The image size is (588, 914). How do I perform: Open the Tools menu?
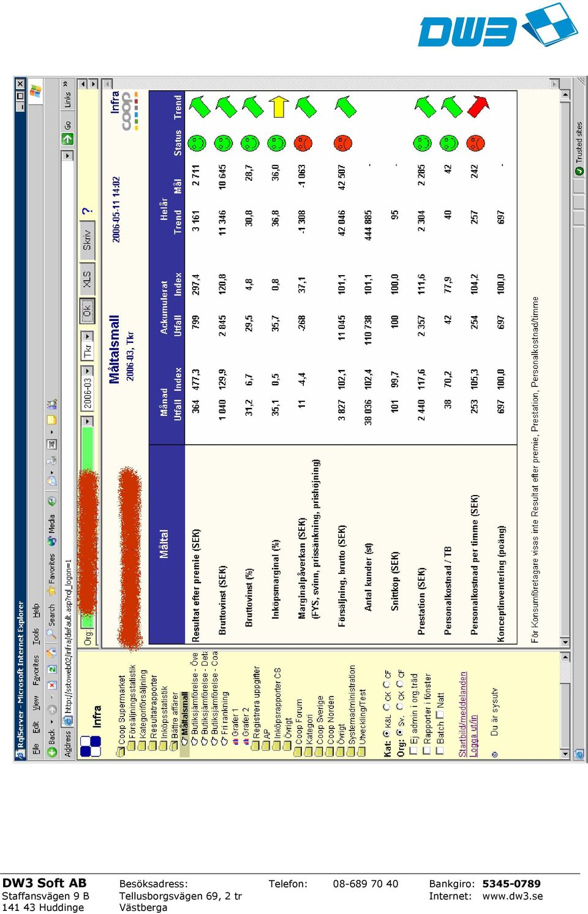click(x=36, y=636)
